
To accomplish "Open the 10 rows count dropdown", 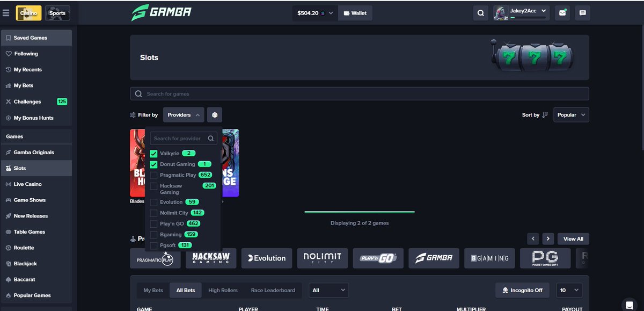I will (x=569, y=290).
